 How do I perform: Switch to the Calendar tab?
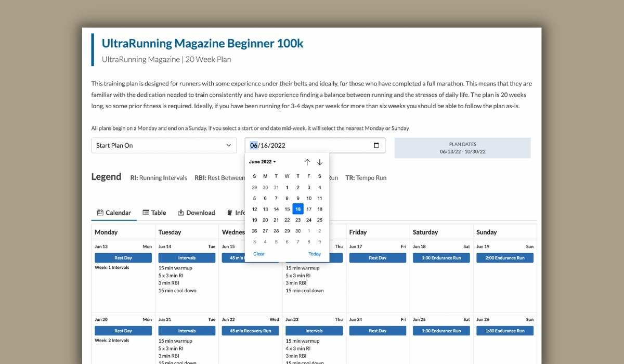pos(114,213)
